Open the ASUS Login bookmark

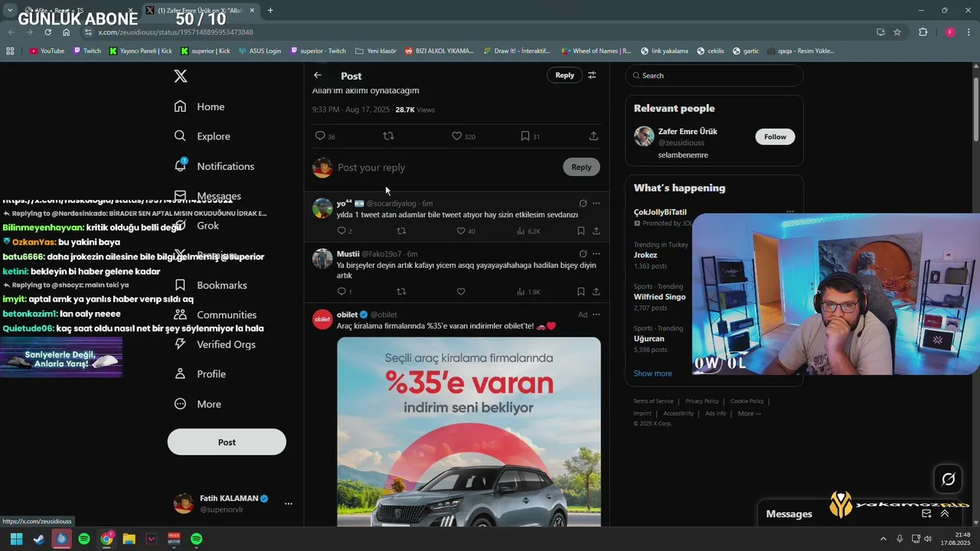(x=260, y=51)
